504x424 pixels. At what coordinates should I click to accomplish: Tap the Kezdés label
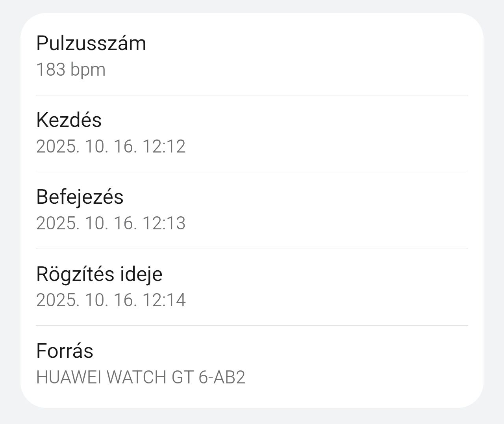(69, 120)
